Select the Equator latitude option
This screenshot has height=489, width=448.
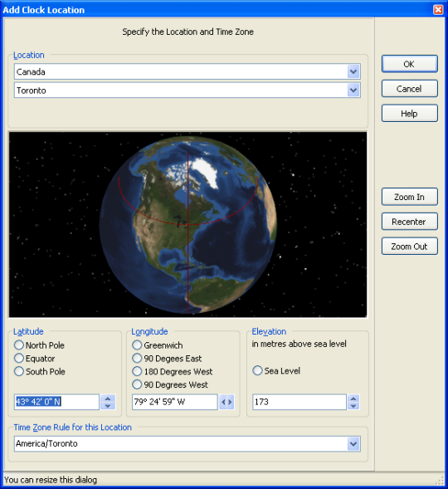tap(34, 359)
